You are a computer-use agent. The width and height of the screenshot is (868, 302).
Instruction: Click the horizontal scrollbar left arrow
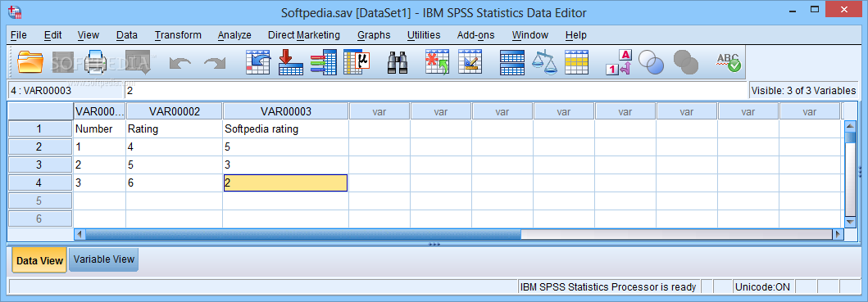click(x=80, y=235)
